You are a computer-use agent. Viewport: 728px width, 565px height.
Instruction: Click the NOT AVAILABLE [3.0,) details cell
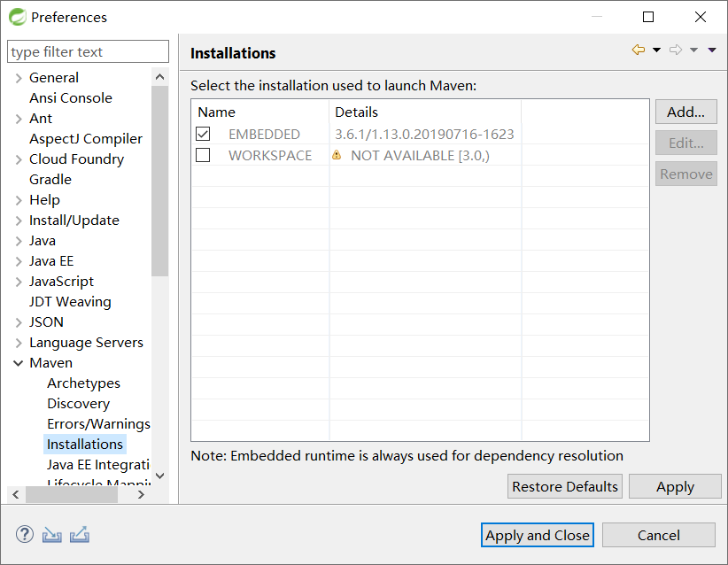coord(420,156)
